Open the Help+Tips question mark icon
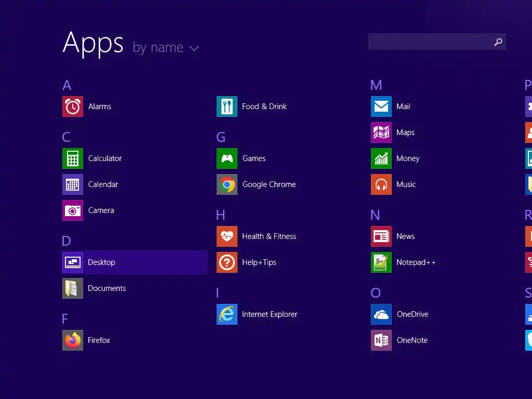 pos(227,262)
